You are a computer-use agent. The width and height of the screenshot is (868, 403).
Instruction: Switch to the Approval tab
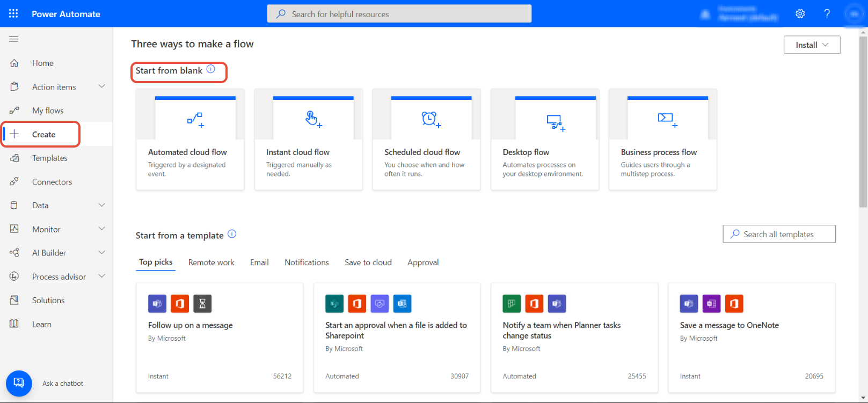coord(423,262)
